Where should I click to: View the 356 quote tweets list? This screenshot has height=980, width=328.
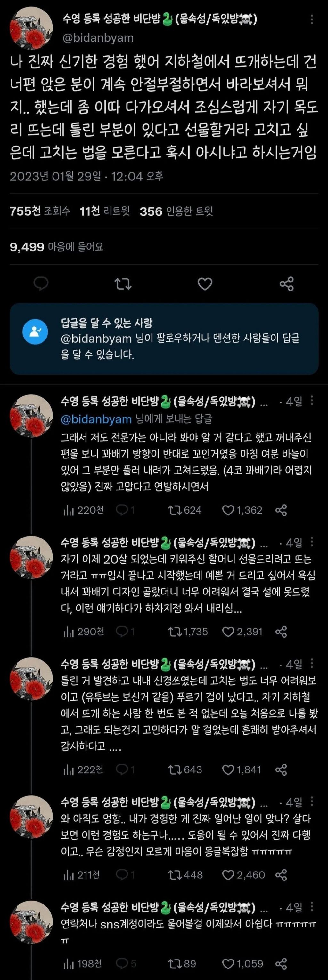pos(176,211)
